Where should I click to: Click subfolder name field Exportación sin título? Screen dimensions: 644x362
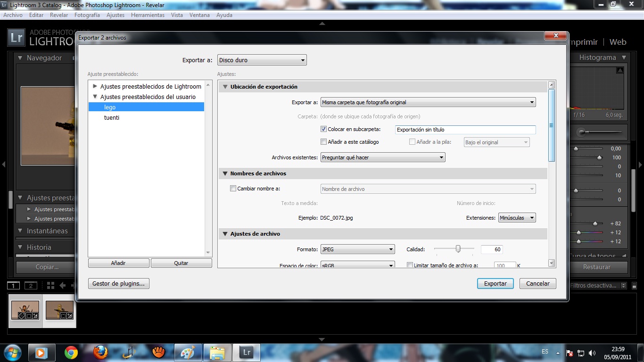tap(465, 130)
